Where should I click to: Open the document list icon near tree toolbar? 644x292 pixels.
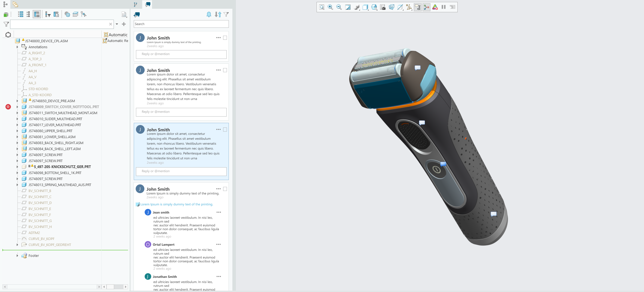point(124,14)
